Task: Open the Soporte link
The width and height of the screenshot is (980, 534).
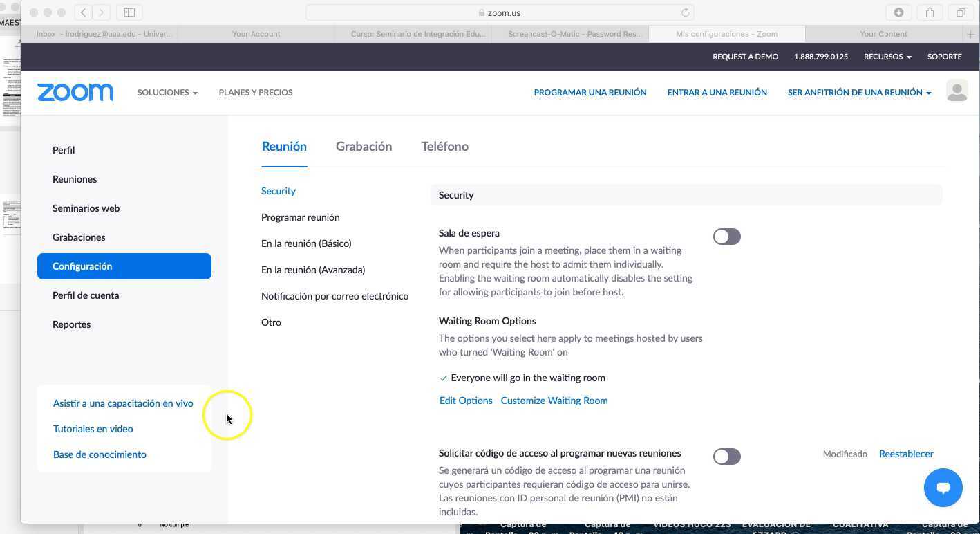Action: point(945,57)
